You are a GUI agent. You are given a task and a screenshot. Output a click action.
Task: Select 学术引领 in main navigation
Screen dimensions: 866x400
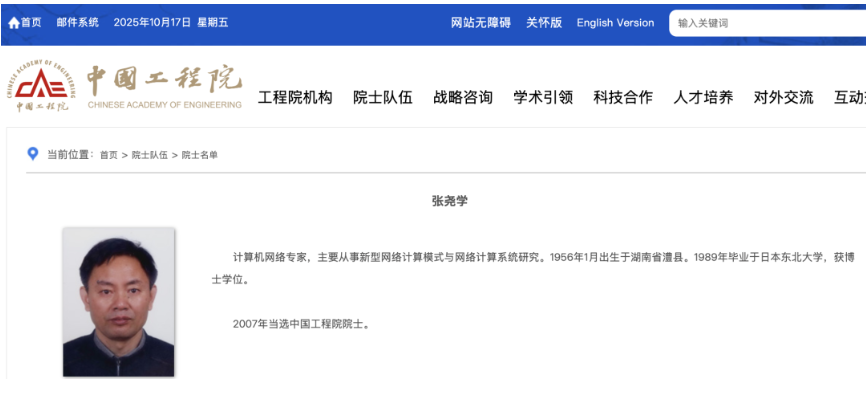543,97
